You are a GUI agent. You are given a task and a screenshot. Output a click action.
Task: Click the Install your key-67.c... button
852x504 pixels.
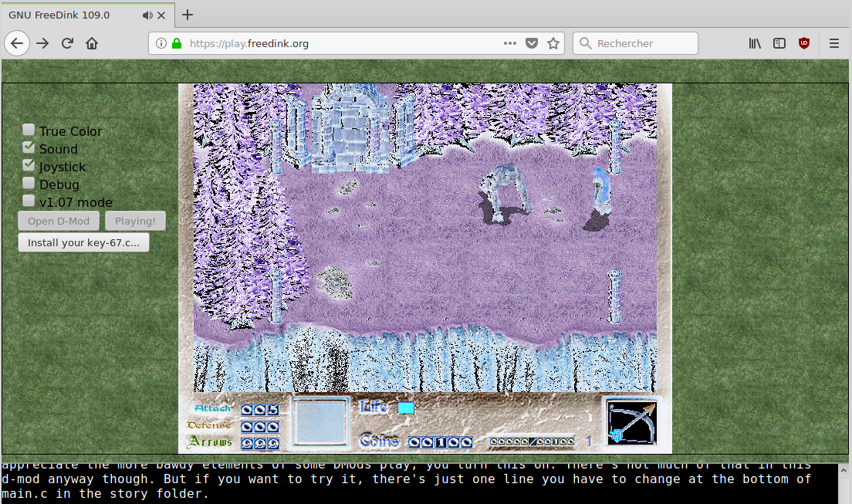[x=83, y=242]
